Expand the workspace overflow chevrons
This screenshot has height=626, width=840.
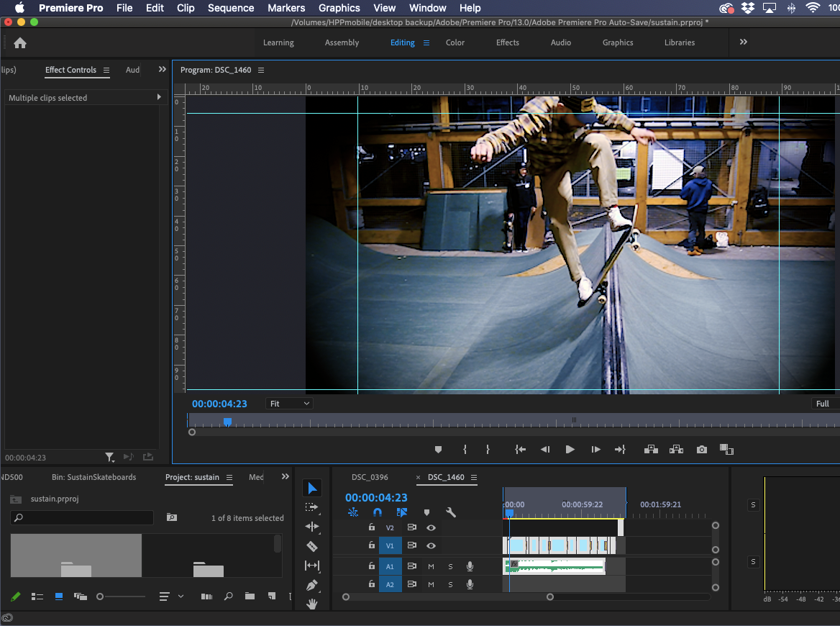click(743, 42)
